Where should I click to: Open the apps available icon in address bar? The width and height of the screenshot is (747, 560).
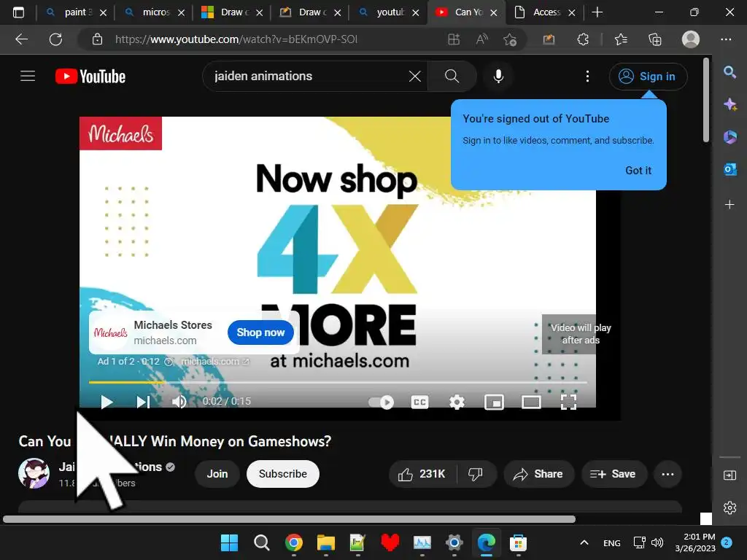pos(454,39)
